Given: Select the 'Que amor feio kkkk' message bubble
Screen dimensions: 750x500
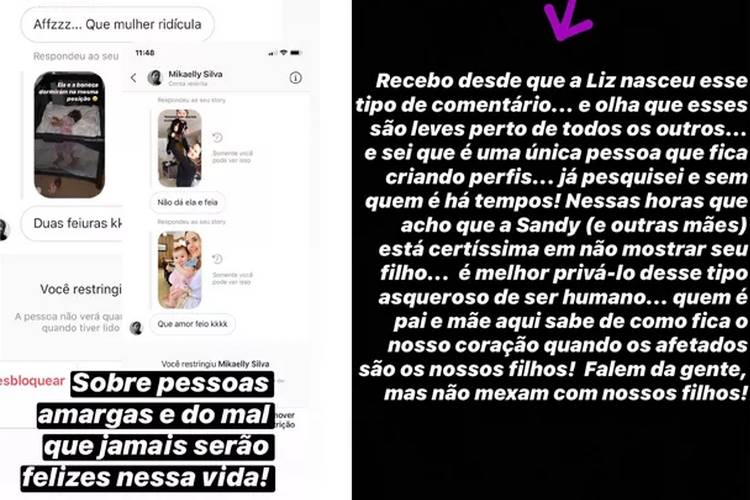Looking at the screenshot, I should point(192,324).
